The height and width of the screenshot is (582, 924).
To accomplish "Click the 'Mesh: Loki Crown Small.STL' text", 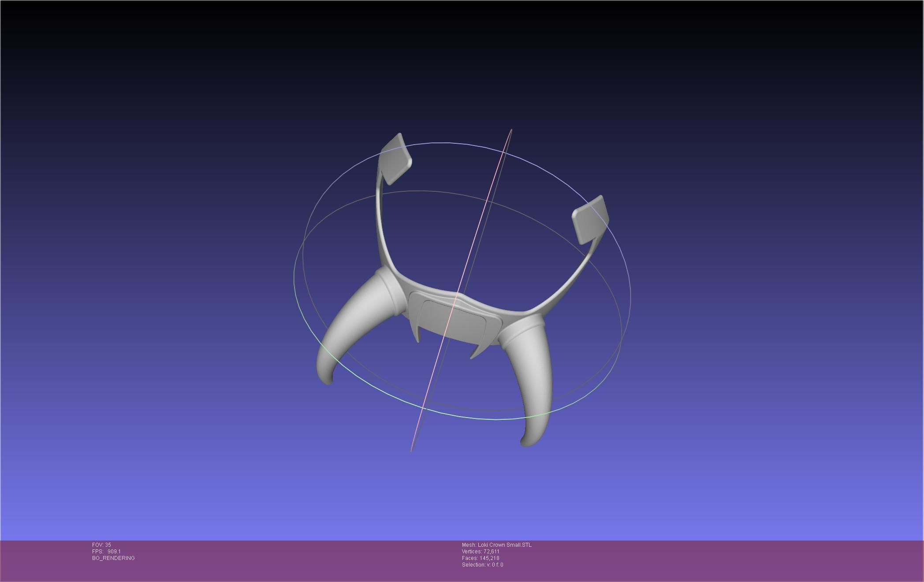I will pyautogui.click(x=497, y=545).
